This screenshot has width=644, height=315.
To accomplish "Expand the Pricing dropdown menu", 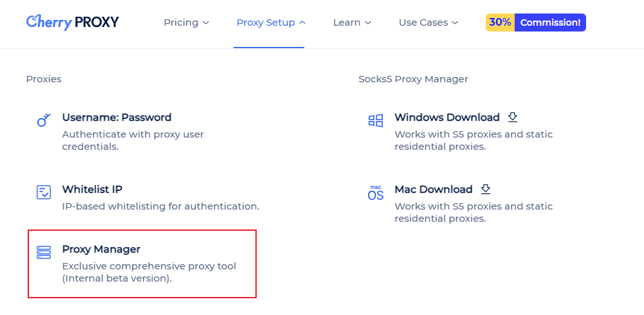I will pos(187,22).
